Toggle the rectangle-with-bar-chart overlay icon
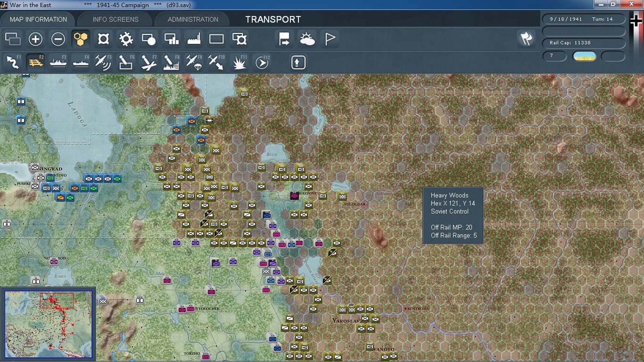The height and width of the screenshot is (362, 644). click(171, 39)
